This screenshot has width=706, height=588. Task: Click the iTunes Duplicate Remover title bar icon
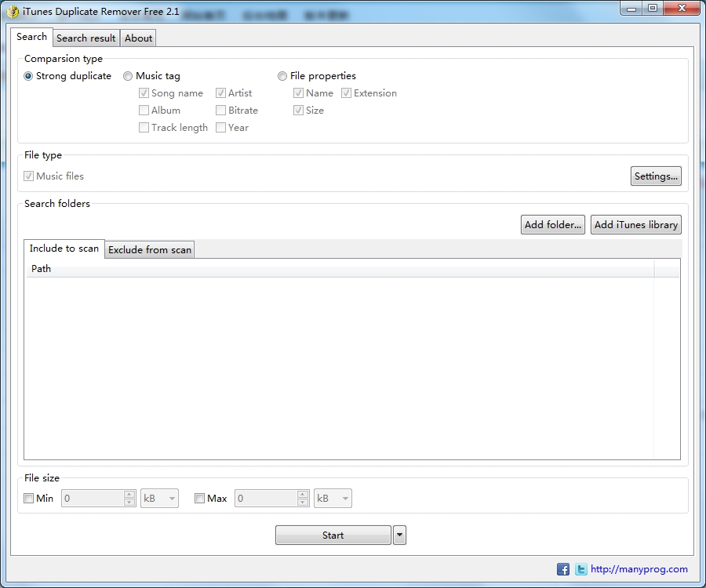pos(13,11)
